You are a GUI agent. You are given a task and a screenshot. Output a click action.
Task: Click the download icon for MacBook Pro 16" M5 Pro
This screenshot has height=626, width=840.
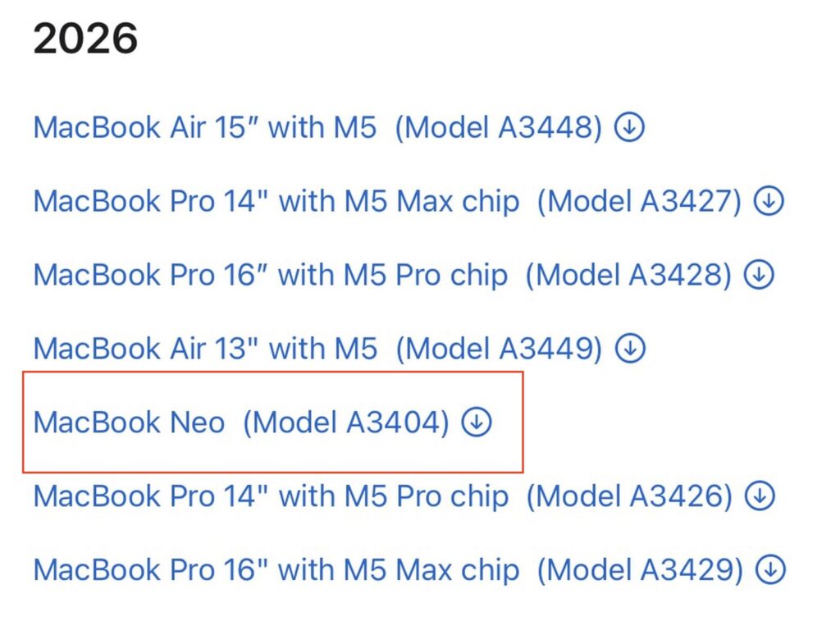(759, 275)
